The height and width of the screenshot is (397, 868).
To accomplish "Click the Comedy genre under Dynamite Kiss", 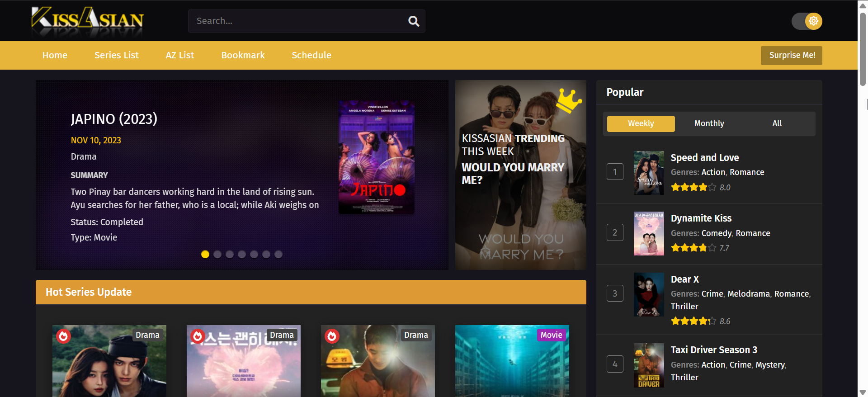I will (717, 233).
